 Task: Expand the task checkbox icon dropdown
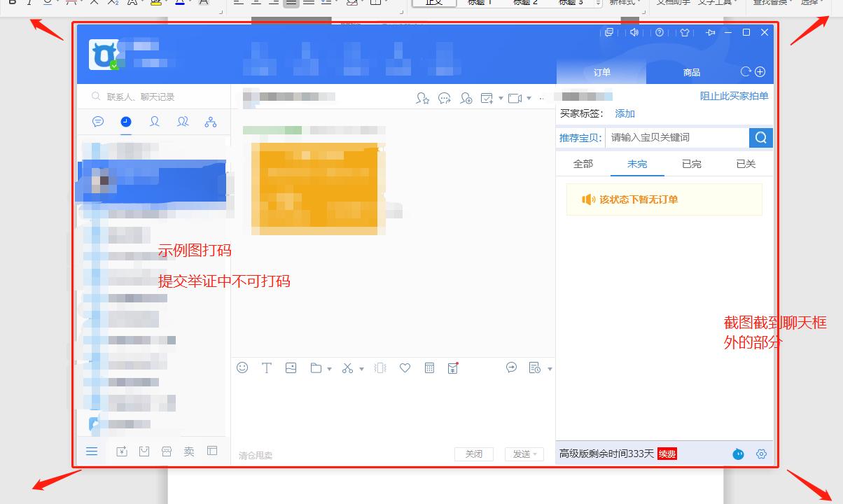click(501, 97)
